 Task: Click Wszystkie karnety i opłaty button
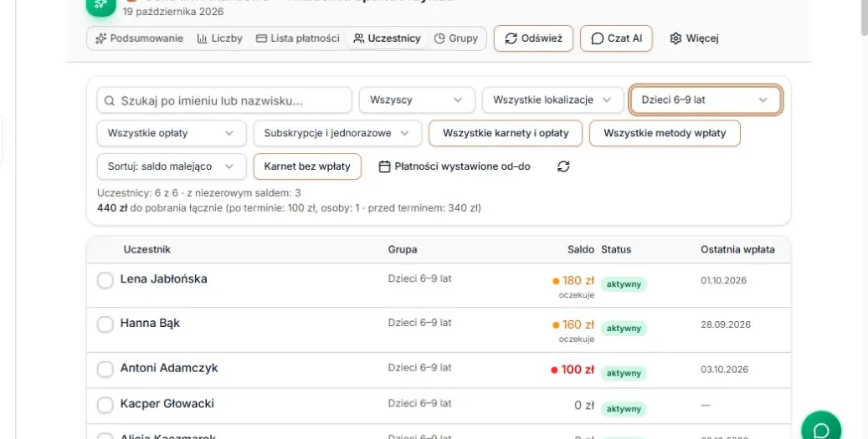pyautogui.click(x=506, y=133)
